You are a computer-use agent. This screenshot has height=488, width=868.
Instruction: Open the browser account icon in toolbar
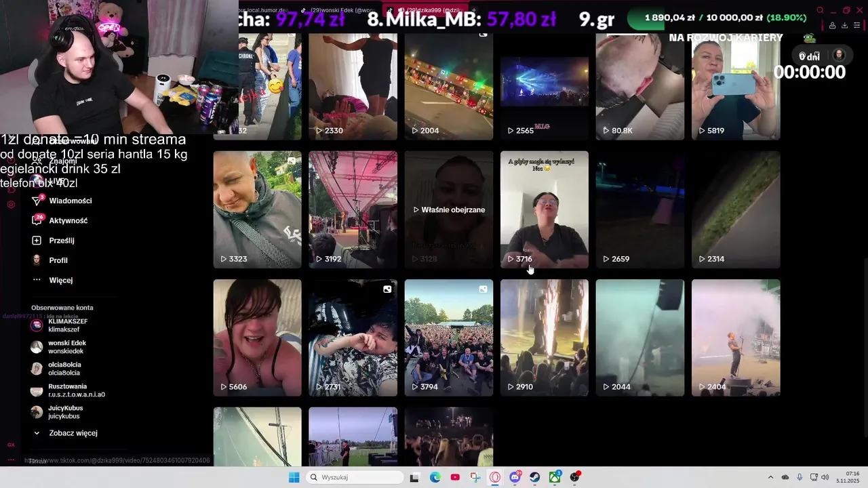point(832,26)
